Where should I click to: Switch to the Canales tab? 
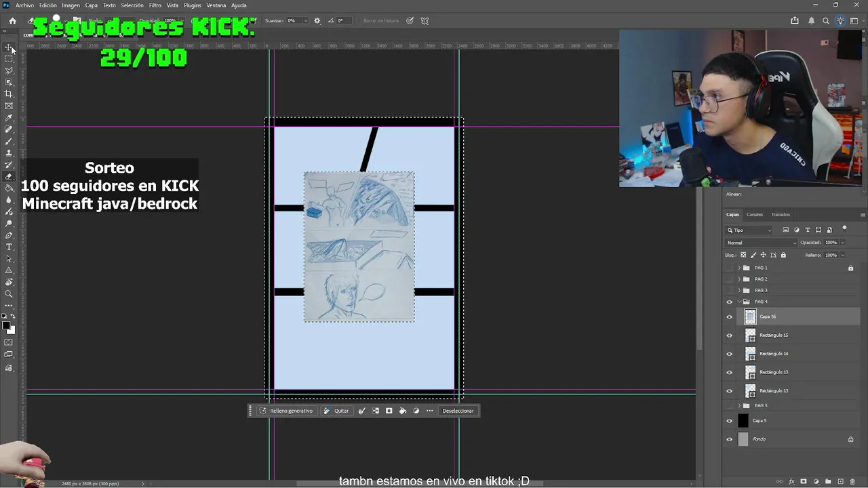[x=755, y=215]
